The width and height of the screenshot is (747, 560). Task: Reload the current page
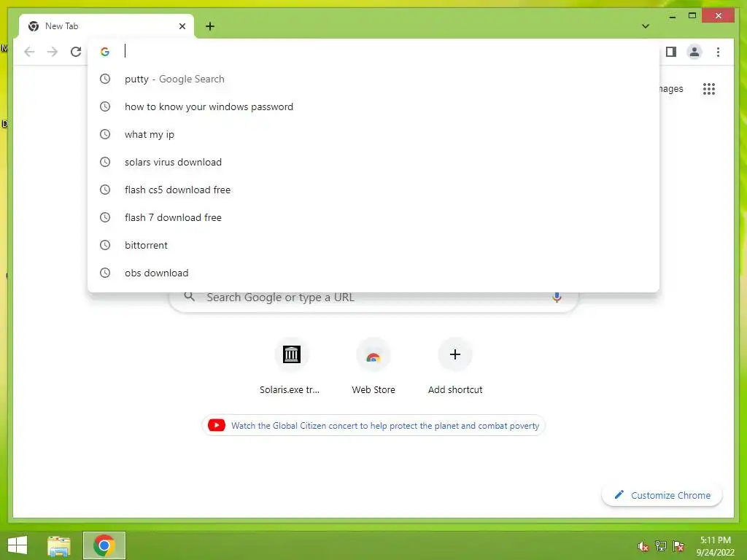coord(76,52)
